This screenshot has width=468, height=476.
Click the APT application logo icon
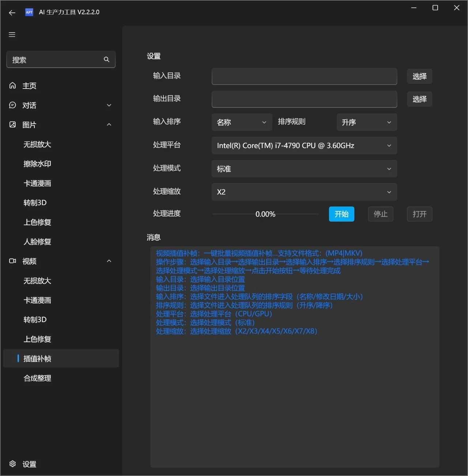(29, 12)
